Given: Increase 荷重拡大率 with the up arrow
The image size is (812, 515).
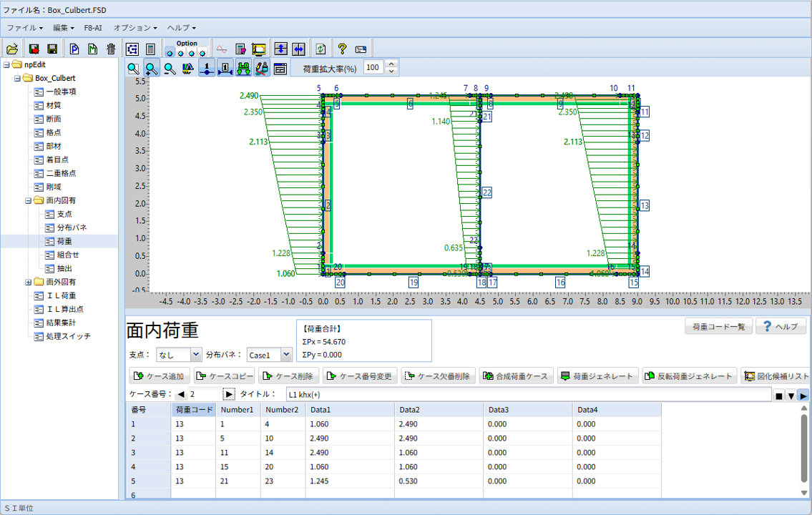Looking at the screenshot, I should click(391, 64).
